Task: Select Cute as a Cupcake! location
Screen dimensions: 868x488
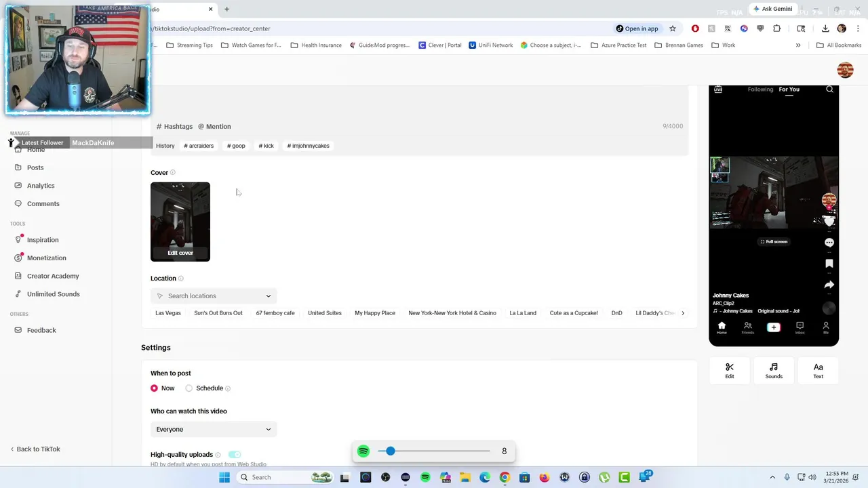Action: 574,313
